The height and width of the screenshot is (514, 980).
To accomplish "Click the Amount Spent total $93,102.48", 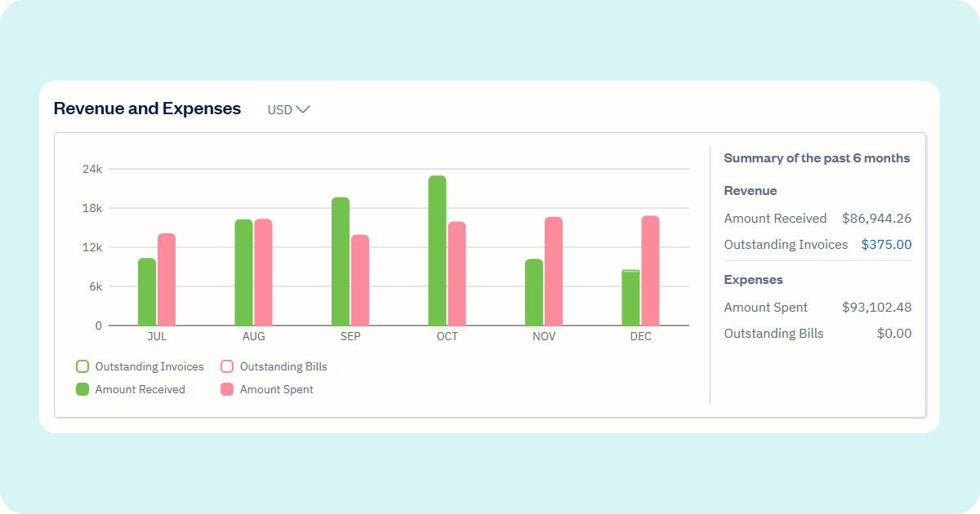I will [878, 307].
